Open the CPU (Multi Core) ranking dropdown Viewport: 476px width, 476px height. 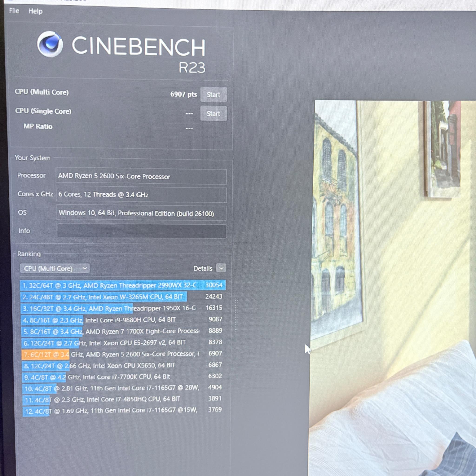(55, 268)
